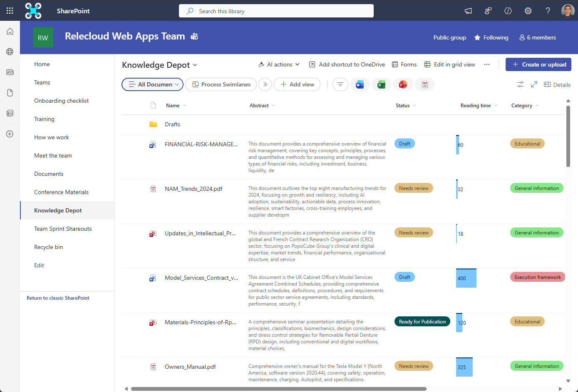Click the 400 reading time bar for Model_Services_Contract
This screenshot has width=578, height=392.
[x=466, y=278]
